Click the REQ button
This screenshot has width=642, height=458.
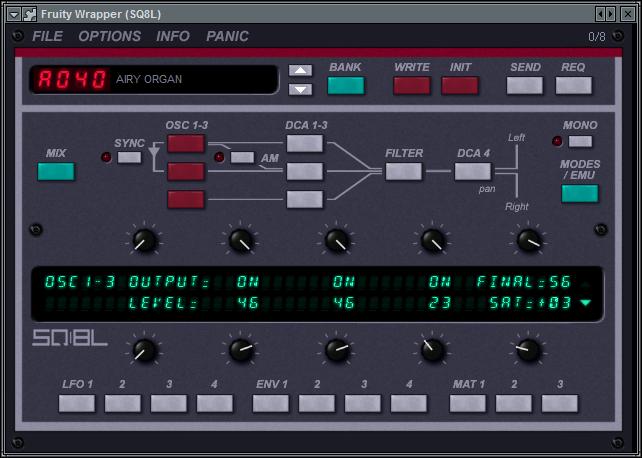tap(573, 86)
